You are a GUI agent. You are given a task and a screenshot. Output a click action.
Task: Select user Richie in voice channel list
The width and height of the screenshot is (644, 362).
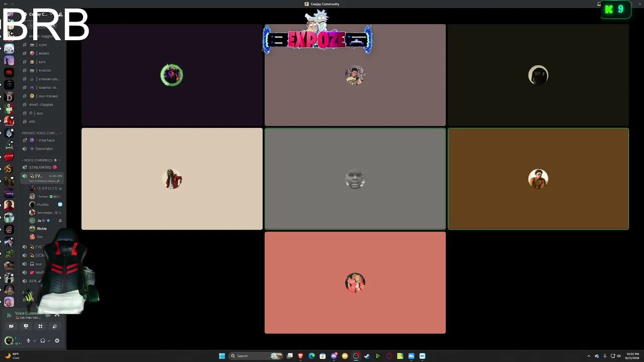coord(46,229)
